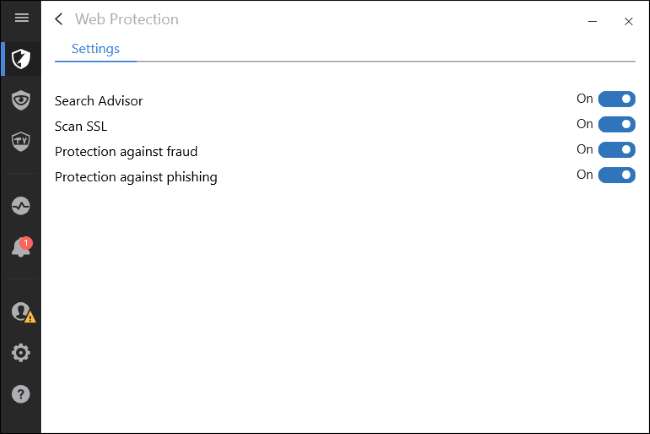Screen dimensions: 650x434
Task: Open the Protection shield section
Action: 21,58
